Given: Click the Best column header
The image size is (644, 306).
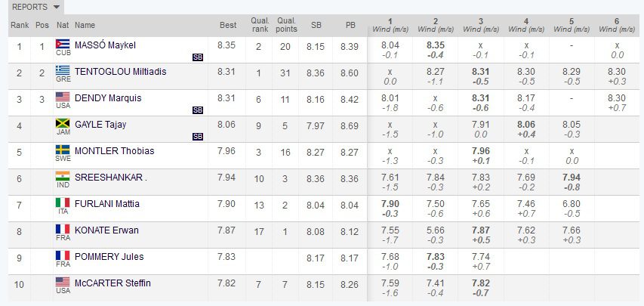Looking at the screenshot, I should click(x=228, y=25).
